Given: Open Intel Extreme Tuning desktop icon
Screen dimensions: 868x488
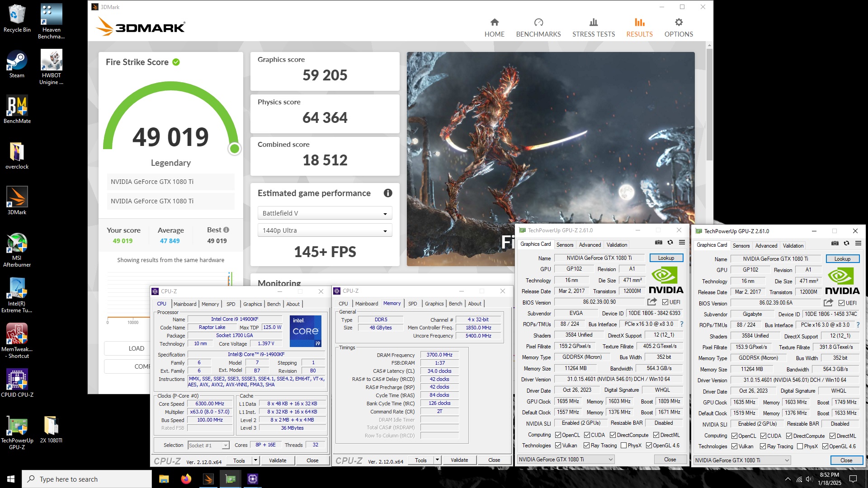Looking at the screenshot, I should [x=17, y=295].
